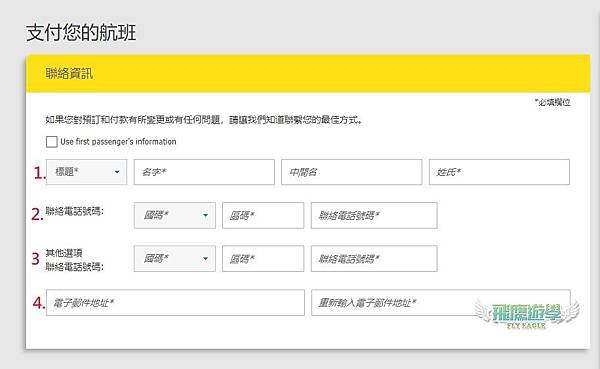The image size is (600, 369).
Task: Open 國碼 dropdown for 聯絡電話號碼 row
Action: click(x=175, y=216)
